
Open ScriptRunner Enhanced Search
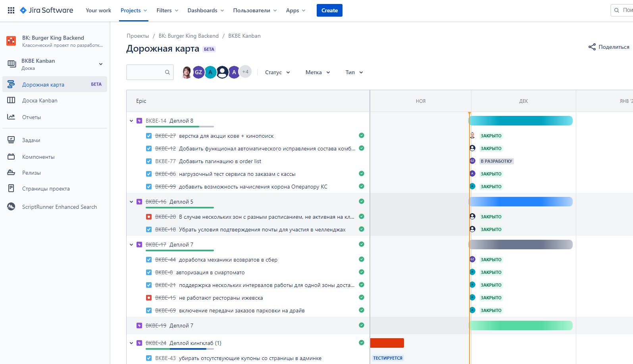click(59, 207)
